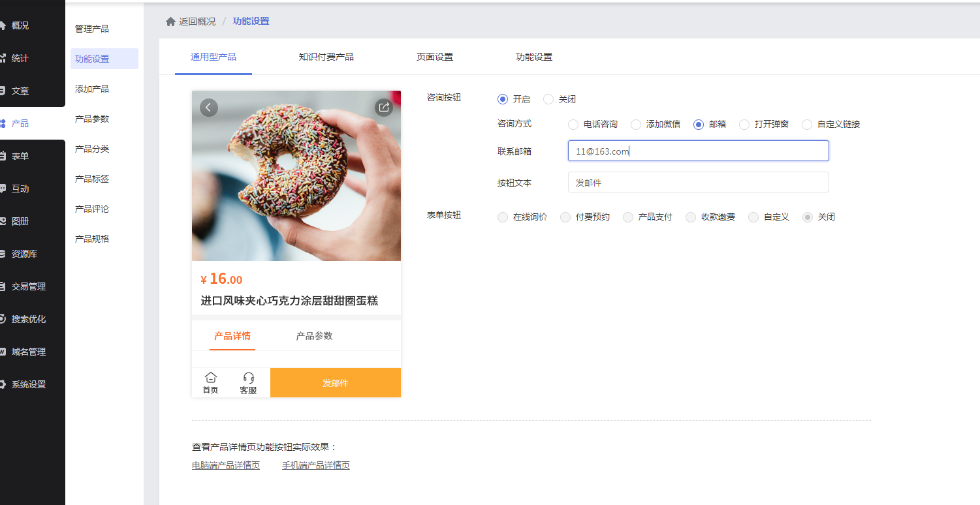
Task: Switch to 产品参数 tab in preview
Action: 314,336
